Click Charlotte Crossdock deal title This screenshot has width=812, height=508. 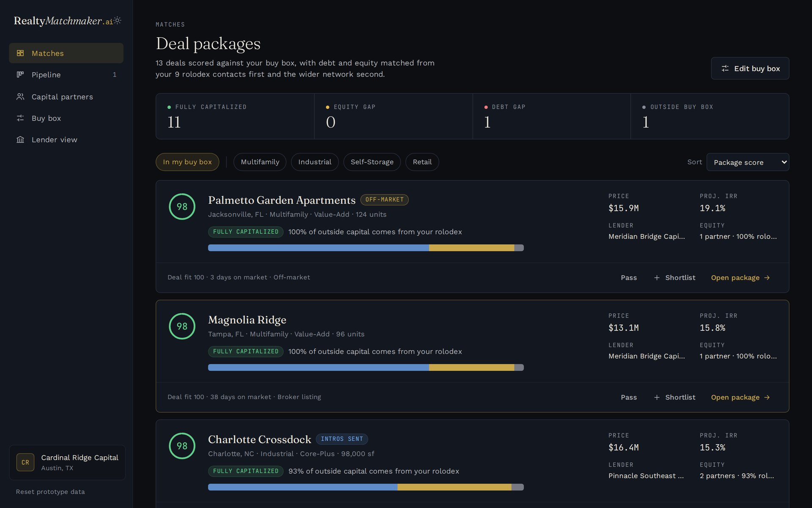[260, 439]
